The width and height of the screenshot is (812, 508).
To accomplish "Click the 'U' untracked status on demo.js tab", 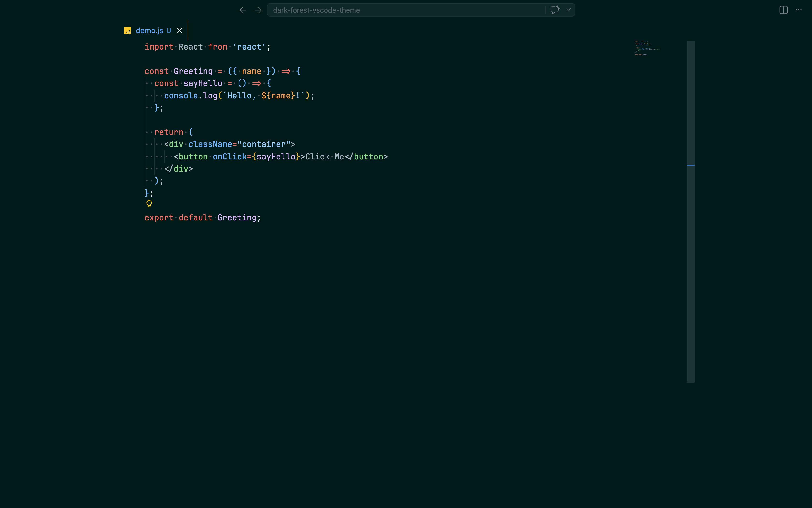I will click(x=169, y=30).
